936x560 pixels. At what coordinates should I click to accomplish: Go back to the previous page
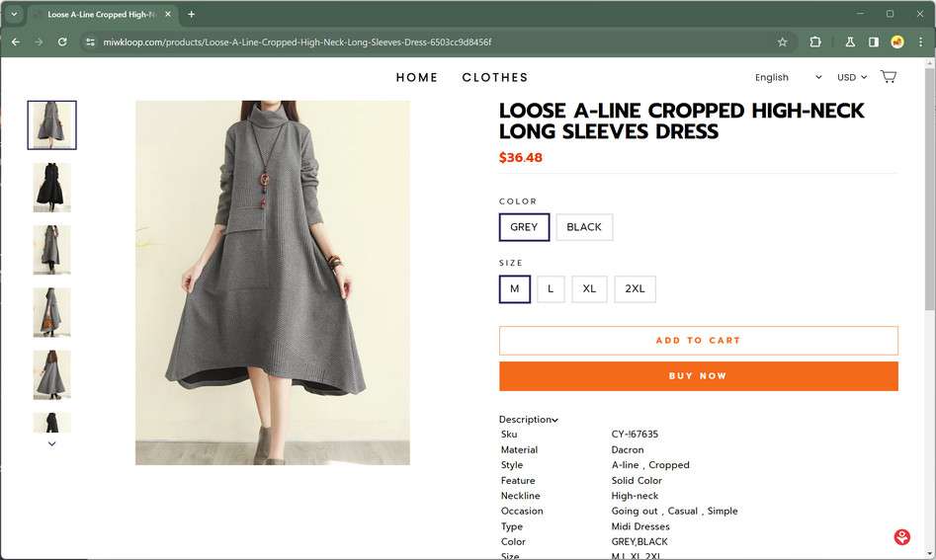point(15,42)
